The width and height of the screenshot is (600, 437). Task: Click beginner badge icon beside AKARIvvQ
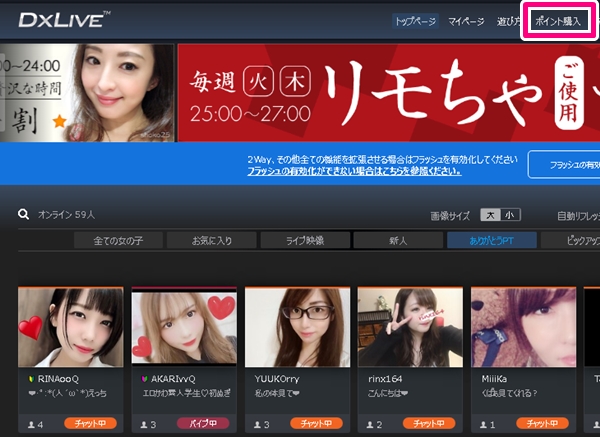click(145, 379)
